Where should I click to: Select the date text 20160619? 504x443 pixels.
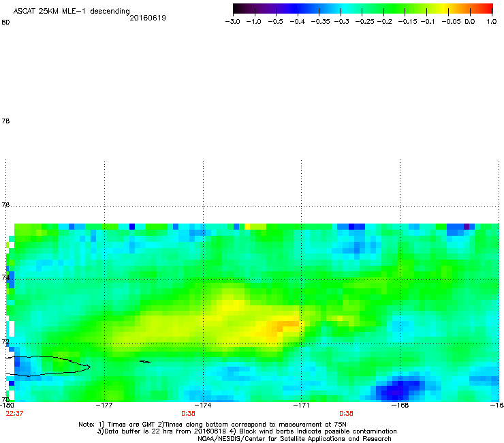148,18
